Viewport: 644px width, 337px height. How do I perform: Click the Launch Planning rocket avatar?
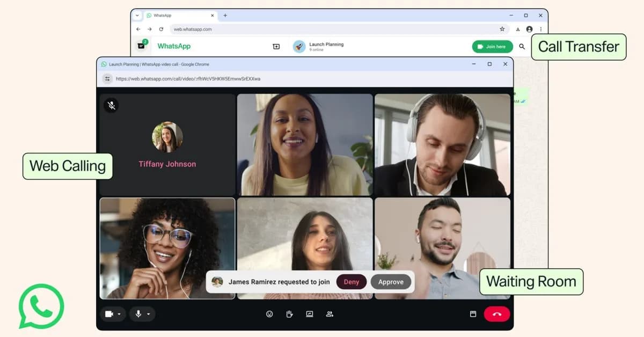(299, 47)
